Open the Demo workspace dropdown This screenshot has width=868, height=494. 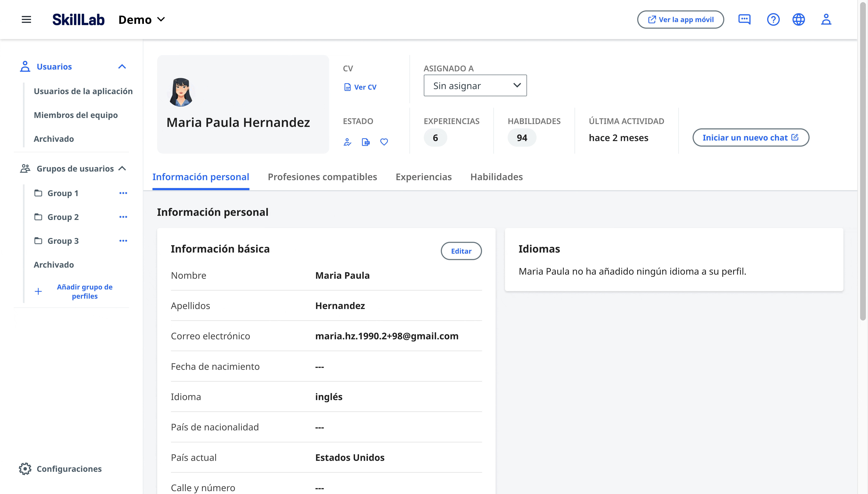pyautogui.click(x=142, y=20)
